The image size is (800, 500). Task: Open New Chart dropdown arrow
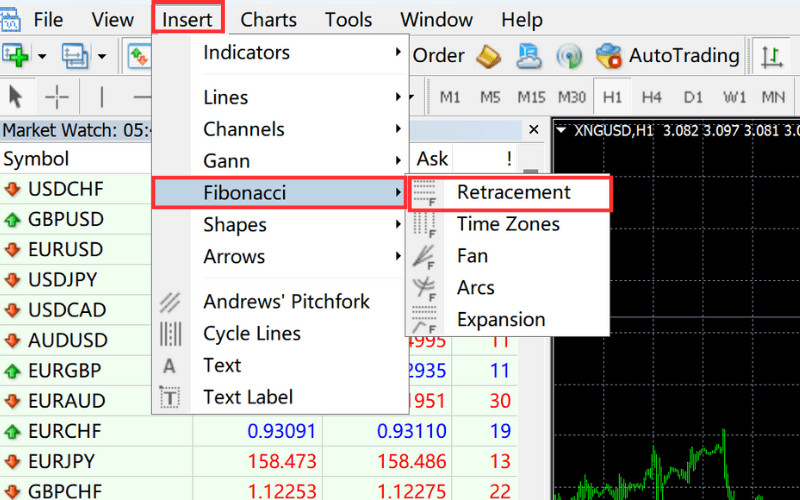click(x=42, y=56)
